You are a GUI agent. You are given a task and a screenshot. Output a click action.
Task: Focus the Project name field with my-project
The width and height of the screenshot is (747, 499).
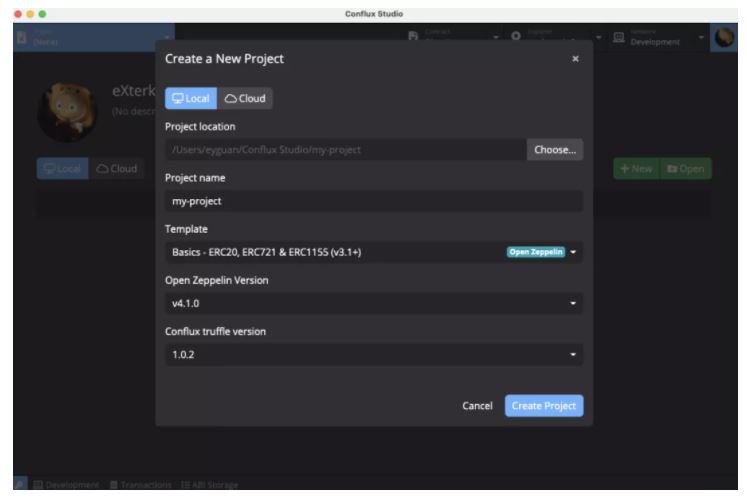click(x=374, y=201)
